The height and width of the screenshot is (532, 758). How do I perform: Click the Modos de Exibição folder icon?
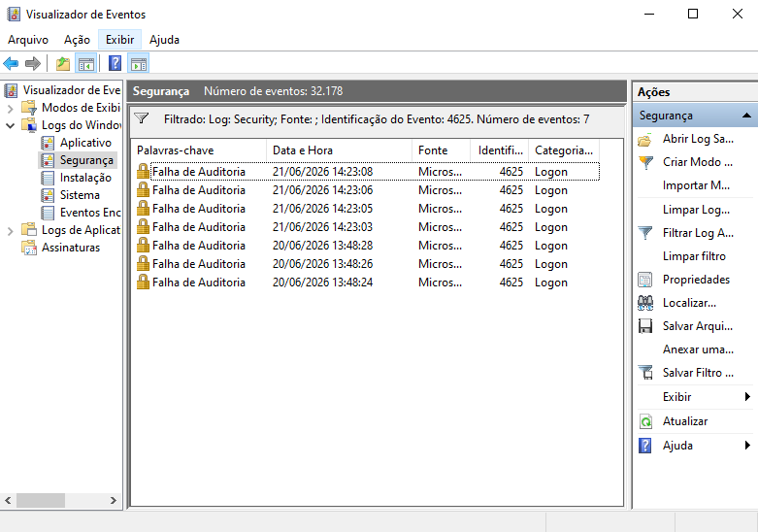point(29,108)
